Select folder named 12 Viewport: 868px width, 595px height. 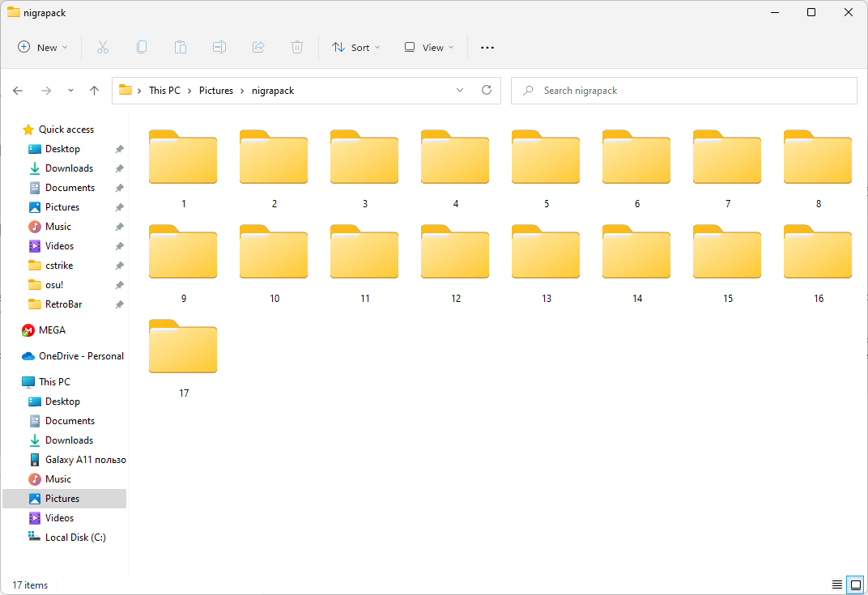455,263
